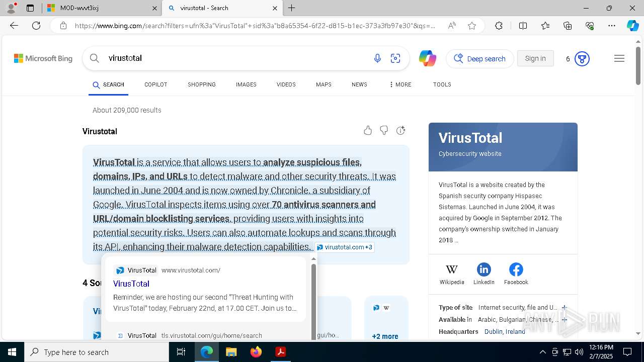Switch to the MAPS tab
Image resolution: width=644 pixels, height=362 pixels.
coord(324,84)
